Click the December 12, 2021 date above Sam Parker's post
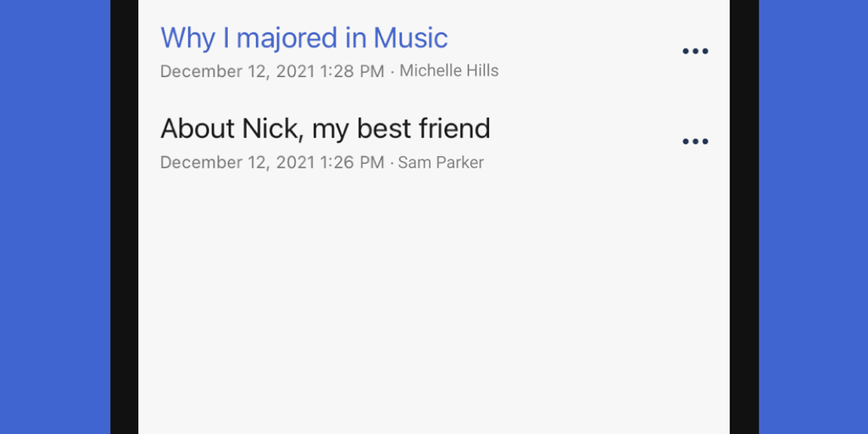This screenshot has height=434, width=868. click(237, 71)
